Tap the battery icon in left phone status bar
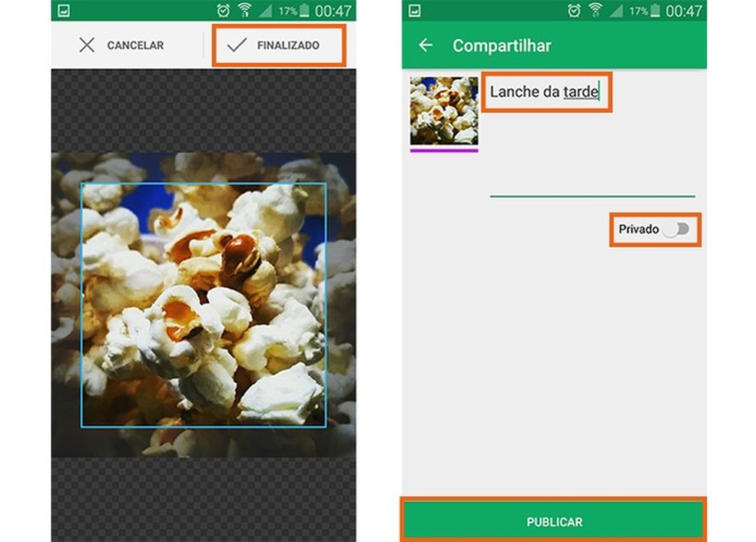The height and width of the screenshot is (542, 756). coord(304,10)
